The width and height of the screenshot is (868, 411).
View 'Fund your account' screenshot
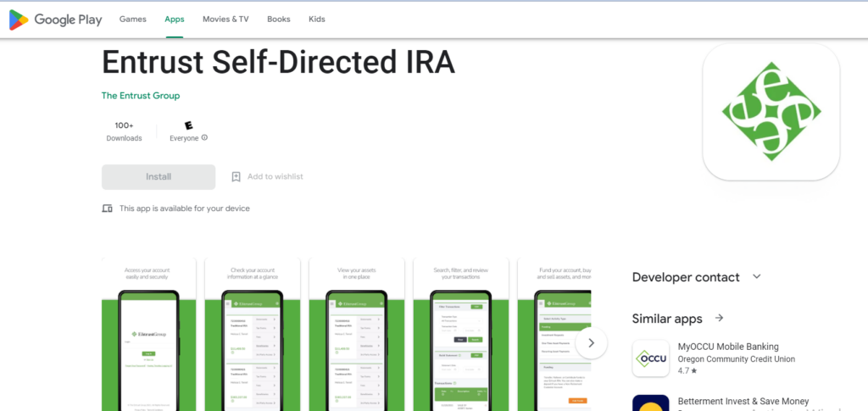pos(554,334)
